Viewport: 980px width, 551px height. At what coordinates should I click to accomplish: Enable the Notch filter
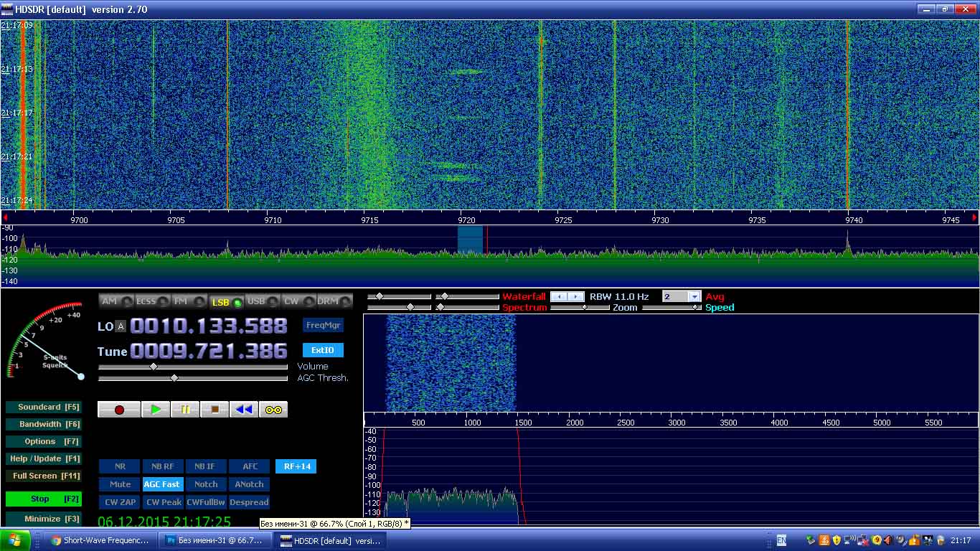click(x=206, y=484)
